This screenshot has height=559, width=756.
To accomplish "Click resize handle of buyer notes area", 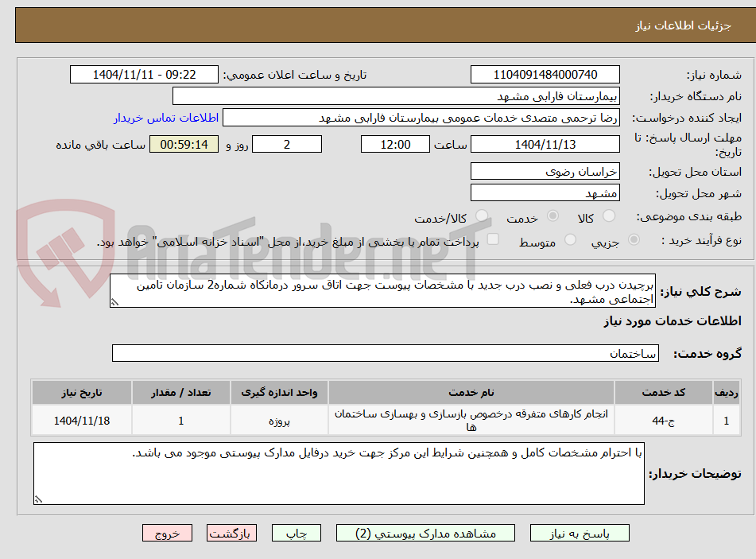I will (x=39, y=499).
